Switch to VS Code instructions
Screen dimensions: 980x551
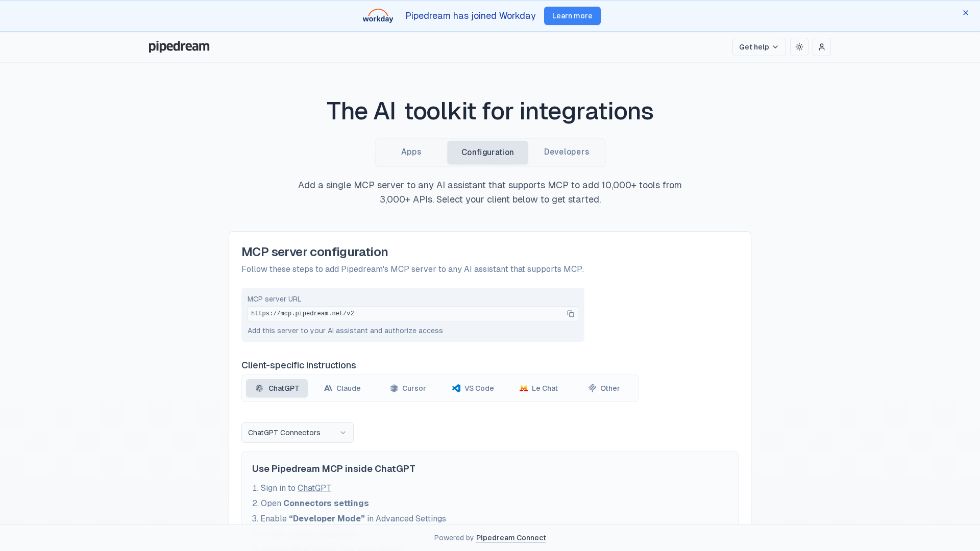473,388
